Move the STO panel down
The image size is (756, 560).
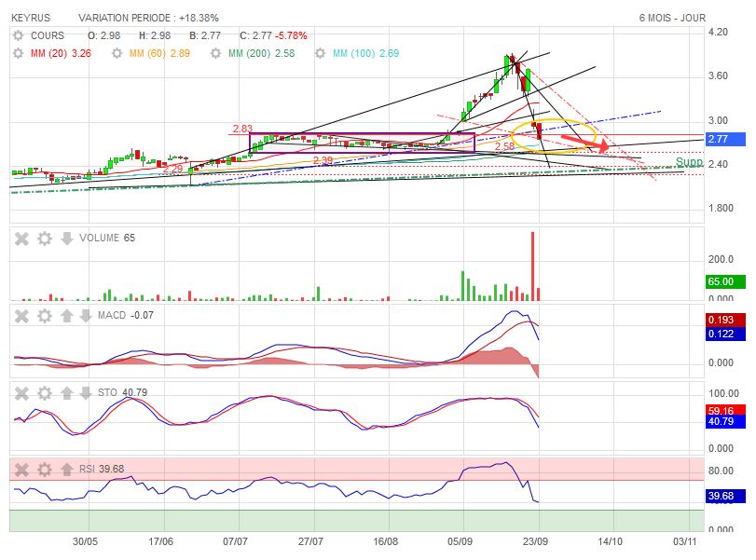click(86, 393)
